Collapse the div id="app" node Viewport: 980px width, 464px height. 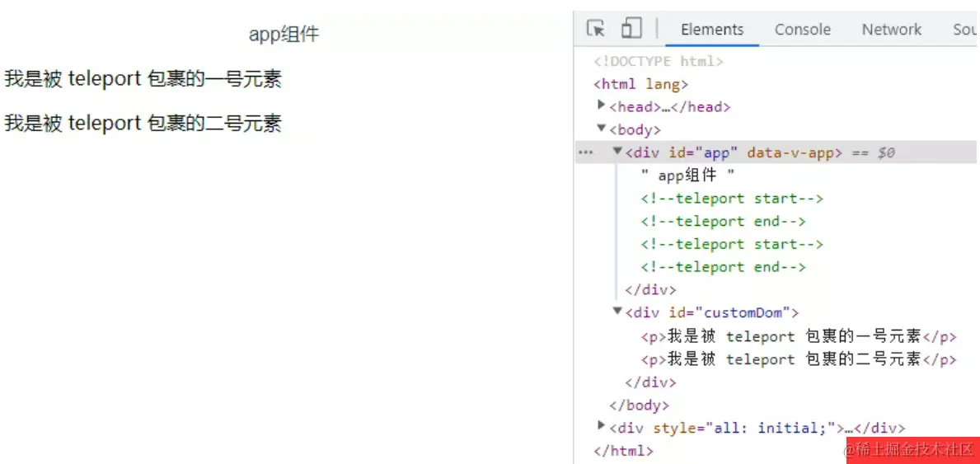617,152
